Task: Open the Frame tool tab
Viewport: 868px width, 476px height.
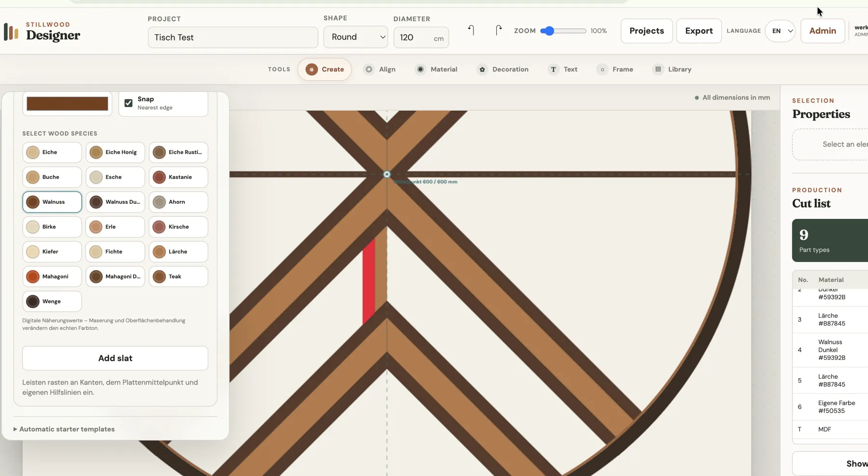Action: [615, 69]
